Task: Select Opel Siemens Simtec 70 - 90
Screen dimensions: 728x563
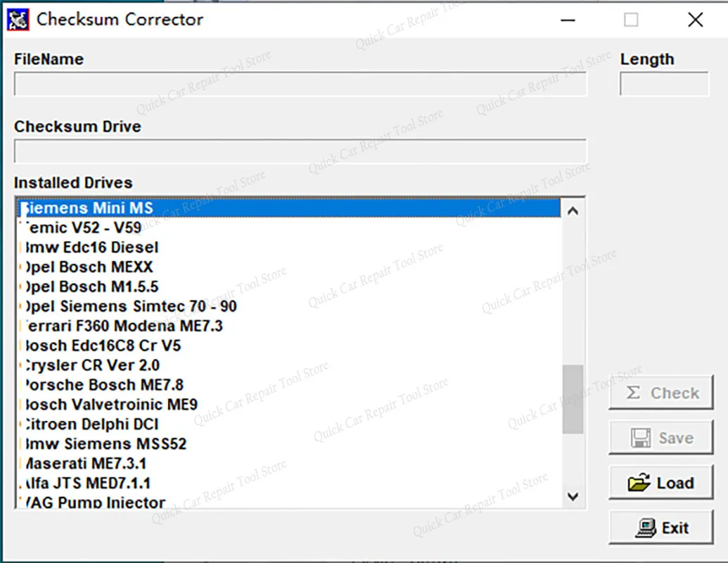Action: (x=289, y=306)
